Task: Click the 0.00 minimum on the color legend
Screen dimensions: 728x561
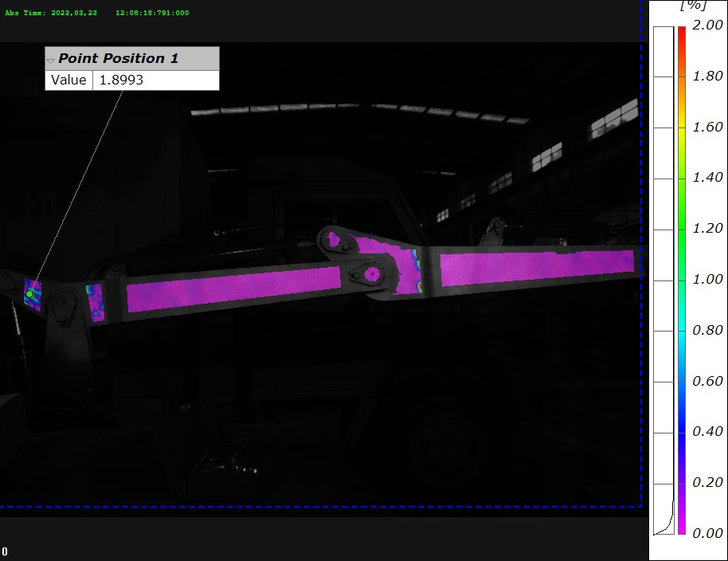Action: coord(707,533)
